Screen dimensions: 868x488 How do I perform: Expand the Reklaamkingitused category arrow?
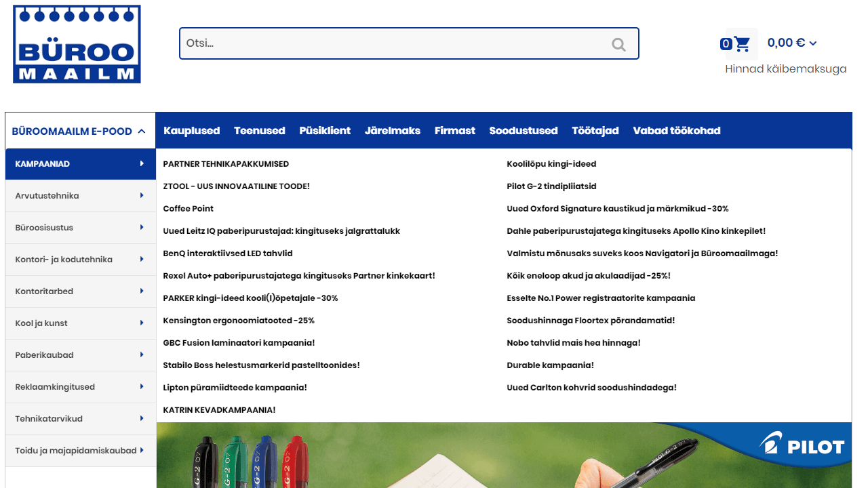coord(142,386)
